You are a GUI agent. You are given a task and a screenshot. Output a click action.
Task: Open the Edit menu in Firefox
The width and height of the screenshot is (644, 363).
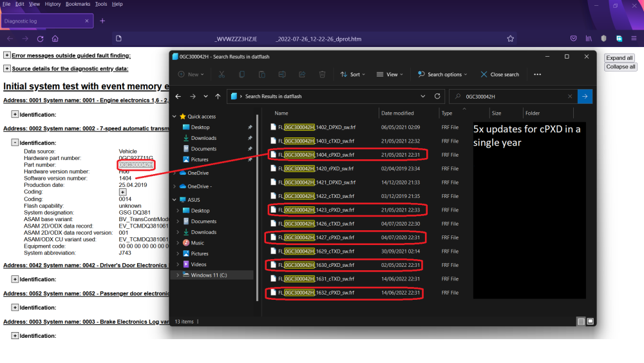click(x=20, y=4)
